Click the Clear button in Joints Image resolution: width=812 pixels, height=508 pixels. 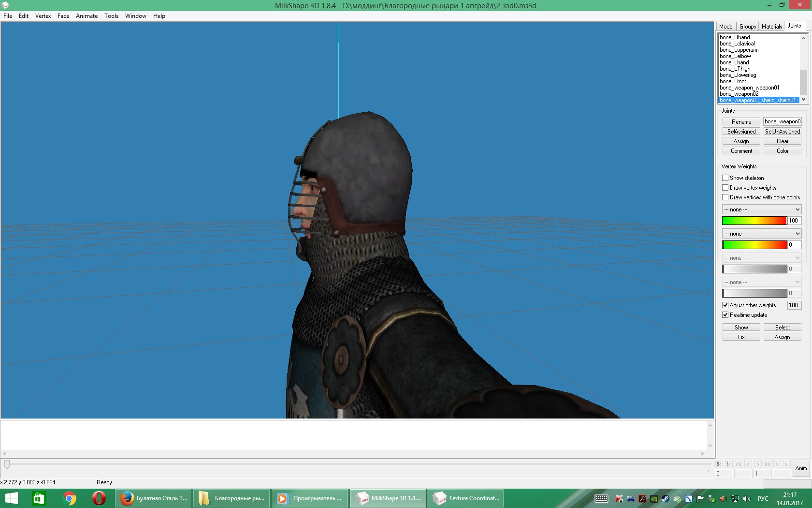pyautogui.click(x=783, y=141)
